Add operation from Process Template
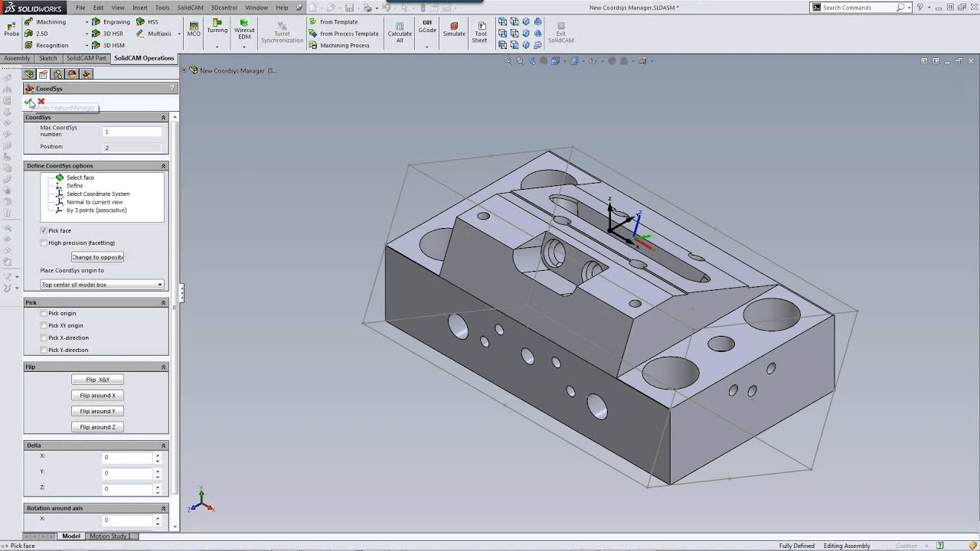Viewport: 980px width, 551px height. point(344,34)
